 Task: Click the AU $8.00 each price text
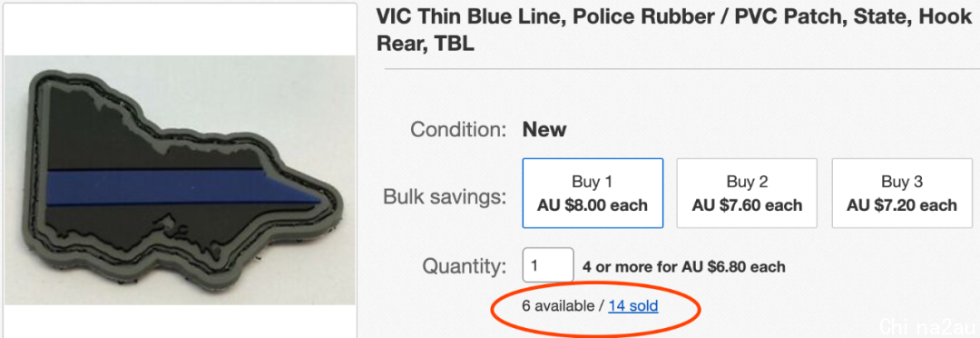click(593, 205)
